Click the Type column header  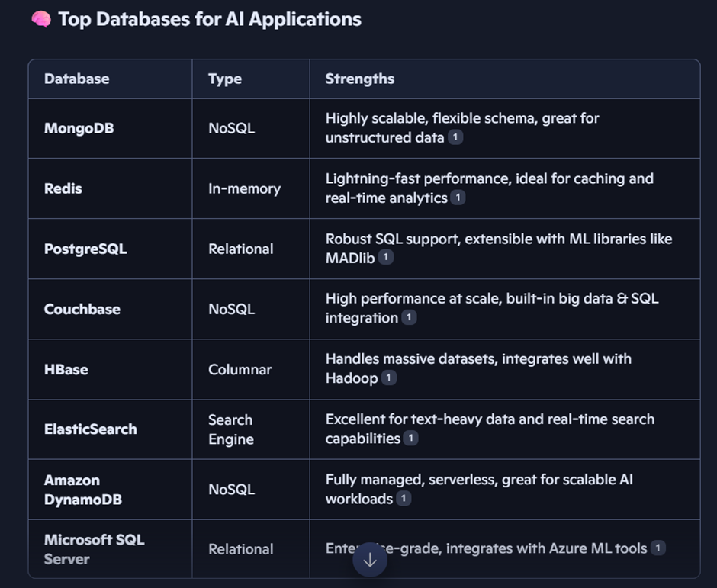pyautogui.click(x=225, y=79)
